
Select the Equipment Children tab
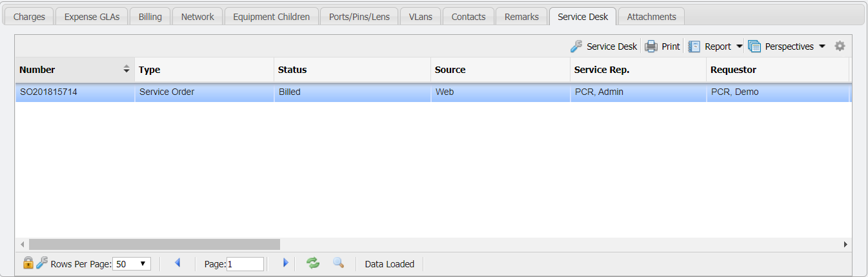point(271,17)
